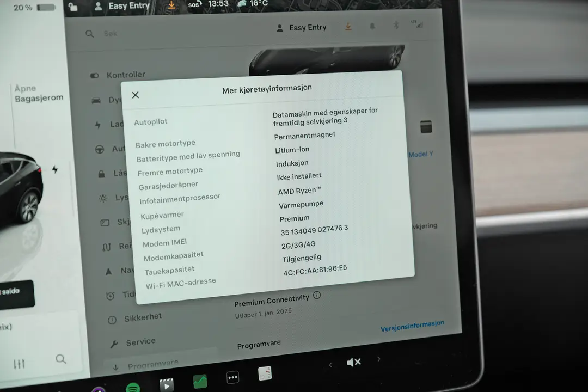Image resolution: width=588 pixels, height=392 pixels.
Task: Tap the car icon for Dynamikk menu
Action: [x=96, y=100]
